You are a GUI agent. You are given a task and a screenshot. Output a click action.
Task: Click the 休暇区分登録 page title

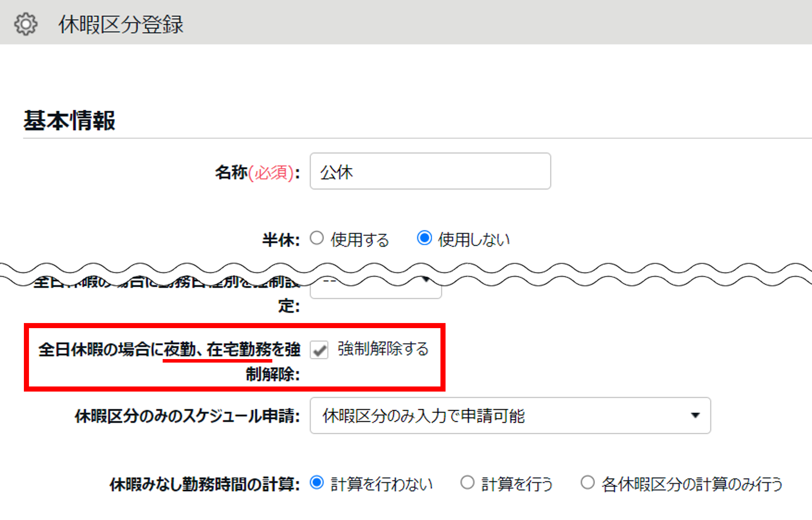click(121, 24)
